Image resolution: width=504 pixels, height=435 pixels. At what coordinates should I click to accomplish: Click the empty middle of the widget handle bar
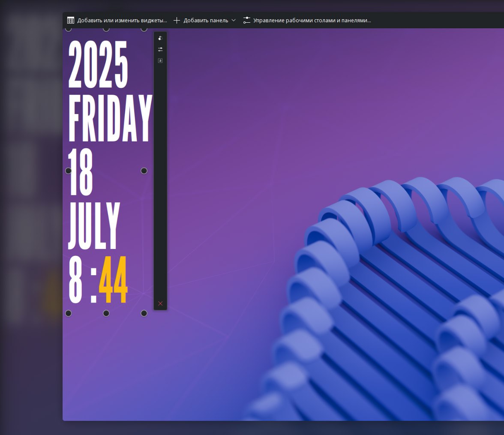pos(160,180)
